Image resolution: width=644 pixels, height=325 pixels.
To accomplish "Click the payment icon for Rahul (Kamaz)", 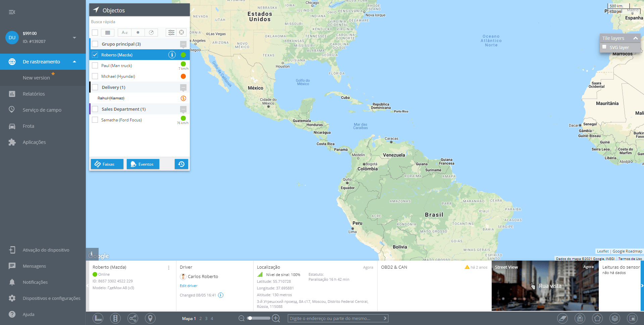I will pos(183,98).
